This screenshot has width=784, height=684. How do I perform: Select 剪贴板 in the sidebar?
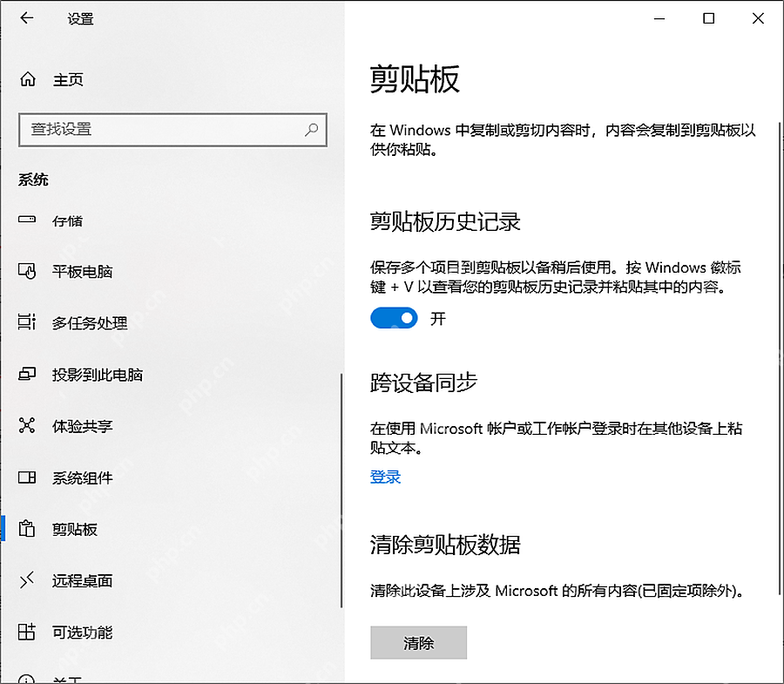75,529
